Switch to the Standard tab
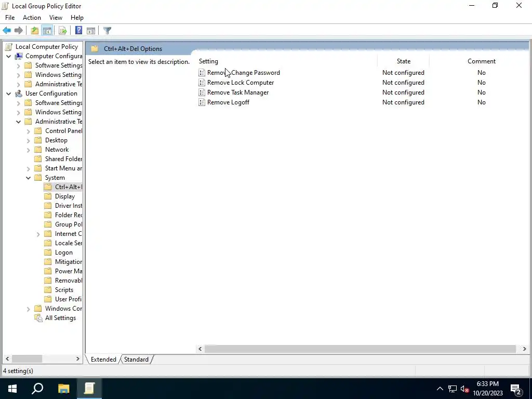Viewport: 532px width, 399px height. click(136, 360)
